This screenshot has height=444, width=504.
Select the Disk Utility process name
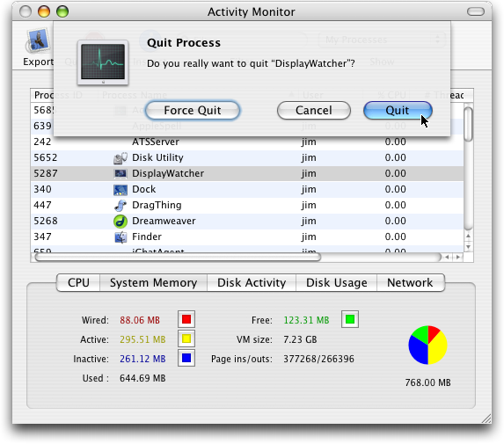pyautogui.click(x=157, y=157)
